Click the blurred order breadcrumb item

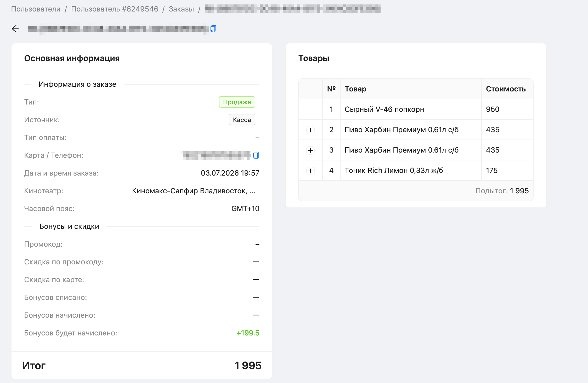click(x=292, y=9)
